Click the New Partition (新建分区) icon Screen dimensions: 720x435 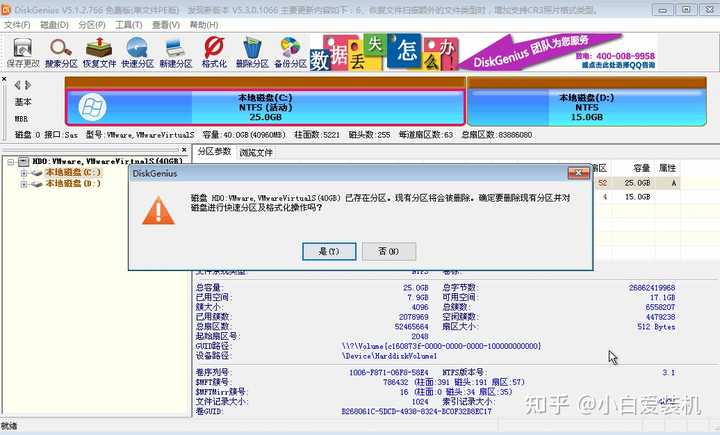pyautogui.click(x=175, y=53)
